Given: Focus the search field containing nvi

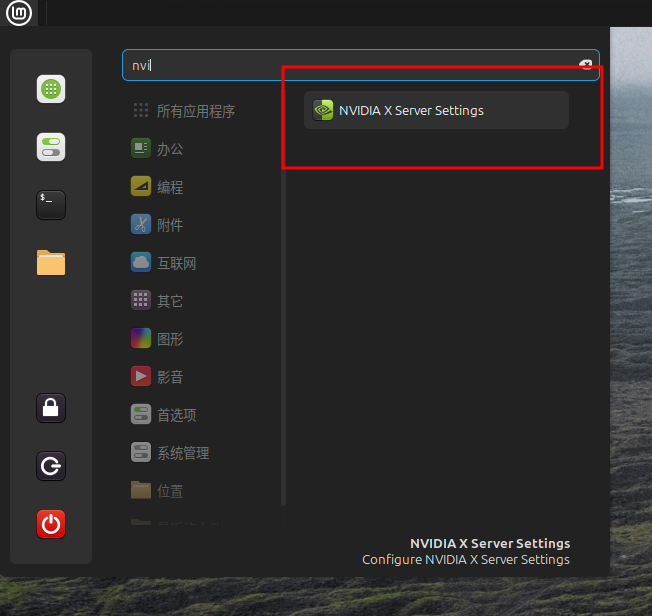Looking at the screenshot, I should pos(361,65).
